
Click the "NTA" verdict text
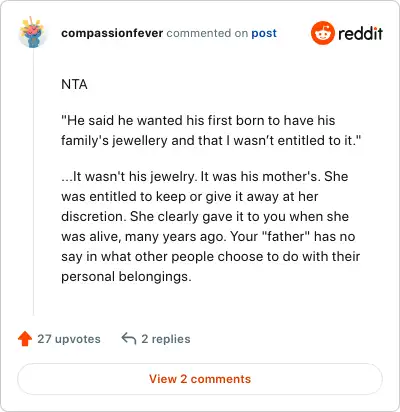74,84
